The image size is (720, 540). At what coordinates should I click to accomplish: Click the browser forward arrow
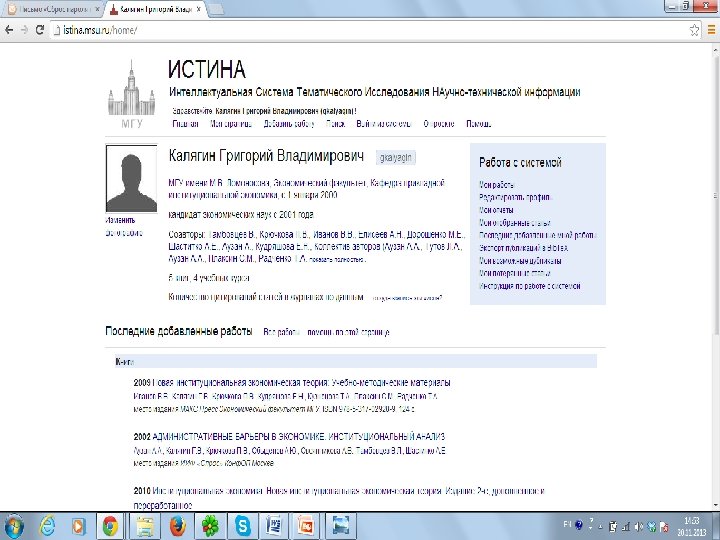point(24,30)
